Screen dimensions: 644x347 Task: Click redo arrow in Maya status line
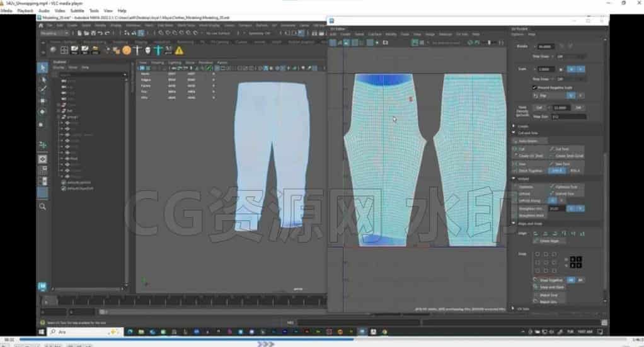(x=106, y=33)
